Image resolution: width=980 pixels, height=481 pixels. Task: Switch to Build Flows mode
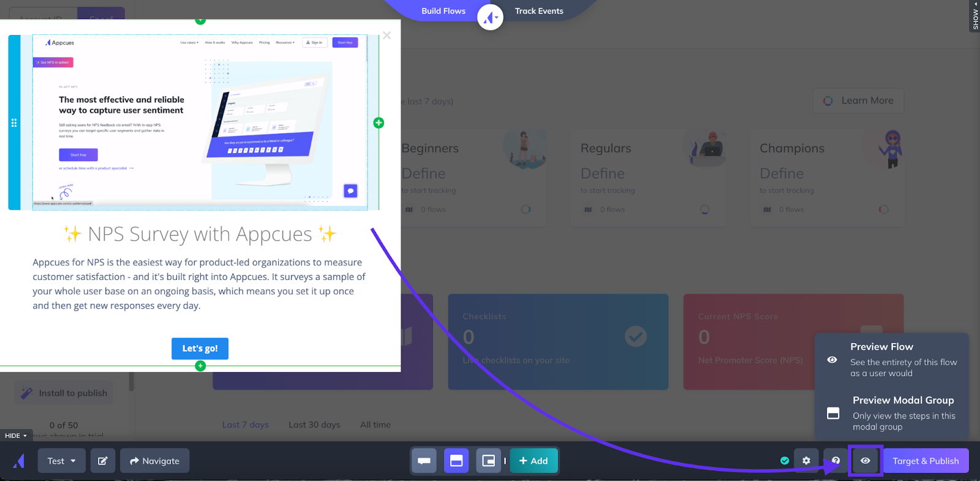click(443, 11)
